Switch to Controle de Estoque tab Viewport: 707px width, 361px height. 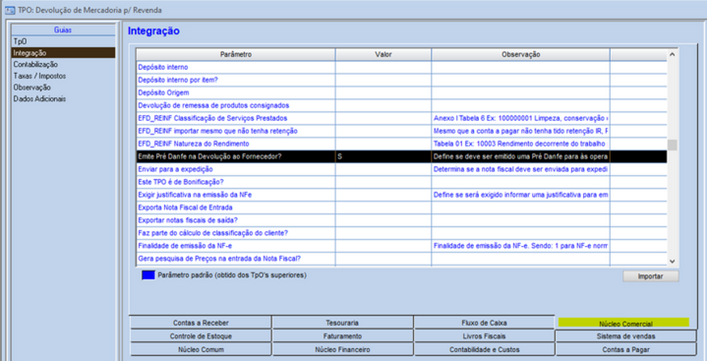(x=201, y=336)
